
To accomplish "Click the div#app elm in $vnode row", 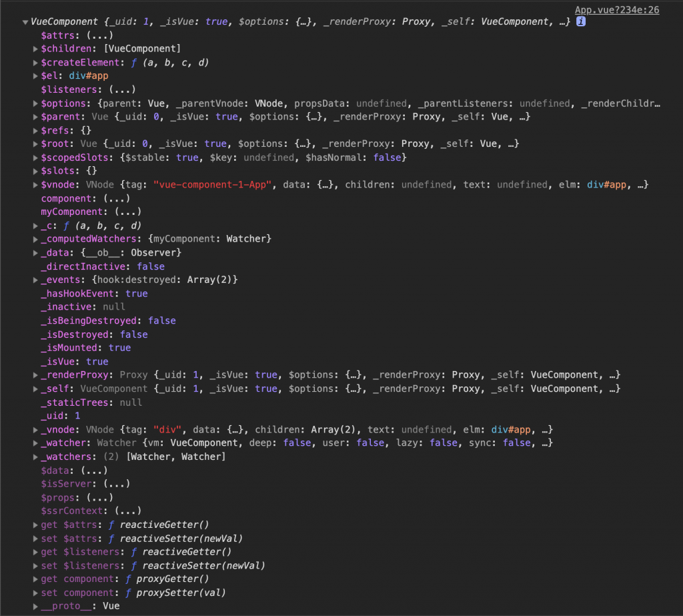I will 606,185.
